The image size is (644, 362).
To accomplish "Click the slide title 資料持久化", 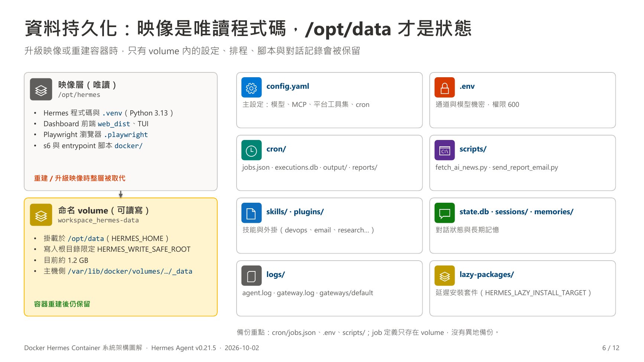I will pyautogui.click(x=248, y=29).
